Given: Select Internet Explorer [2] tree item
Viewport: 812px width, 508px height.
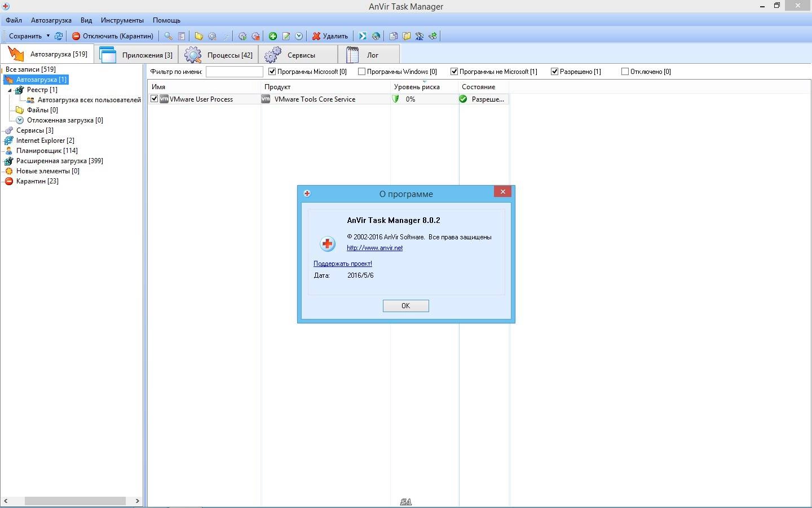Looking at the screenshot, I should pyautogui.click(x=45, y=141).
